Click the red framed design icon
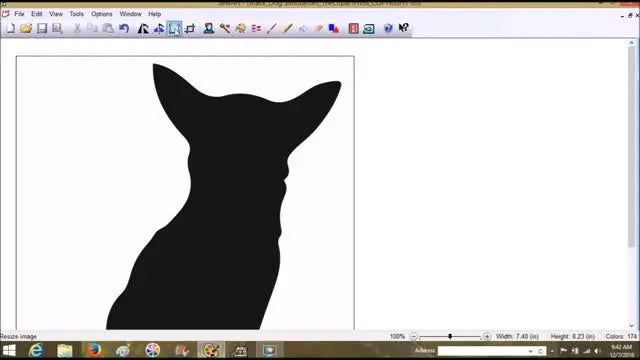 [353, 28]
